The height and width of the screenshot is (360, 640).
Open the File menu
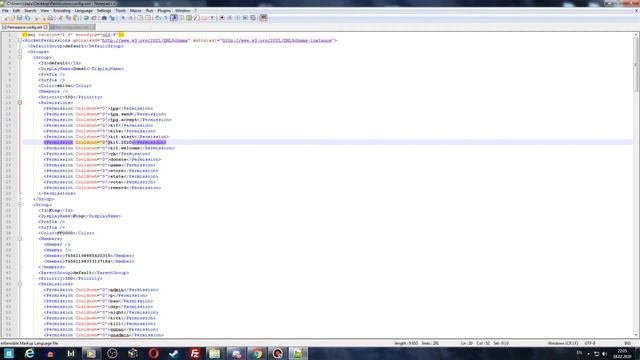(x=5, y=11)
